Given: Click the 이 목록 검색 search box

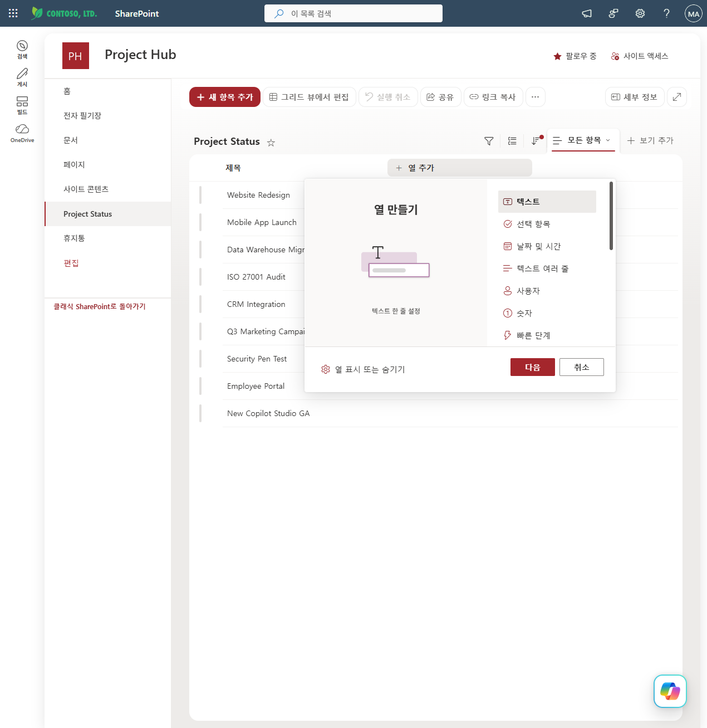Looking at the screenshot, I should (354, 13).
